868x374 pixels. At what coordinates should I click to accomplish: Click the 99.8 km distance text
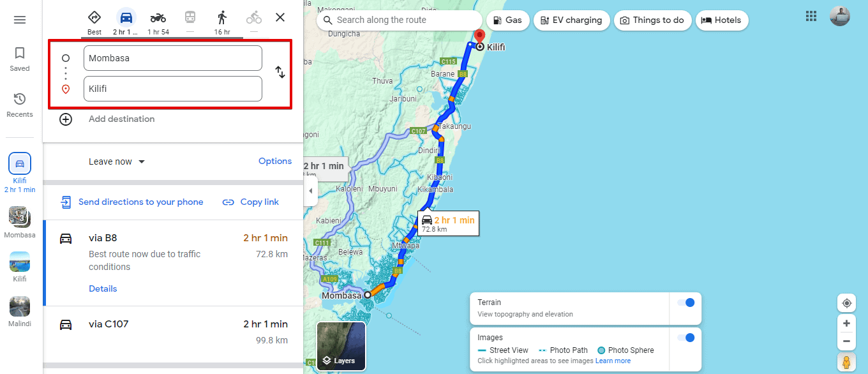pos(272,341)
